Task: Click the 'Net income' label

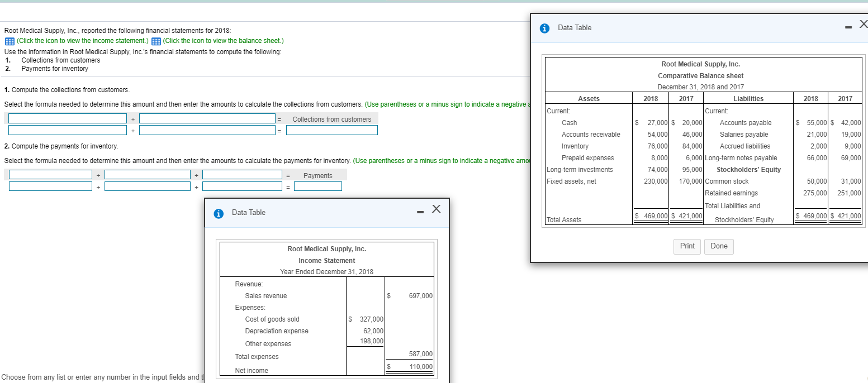Action: (252, 371)
